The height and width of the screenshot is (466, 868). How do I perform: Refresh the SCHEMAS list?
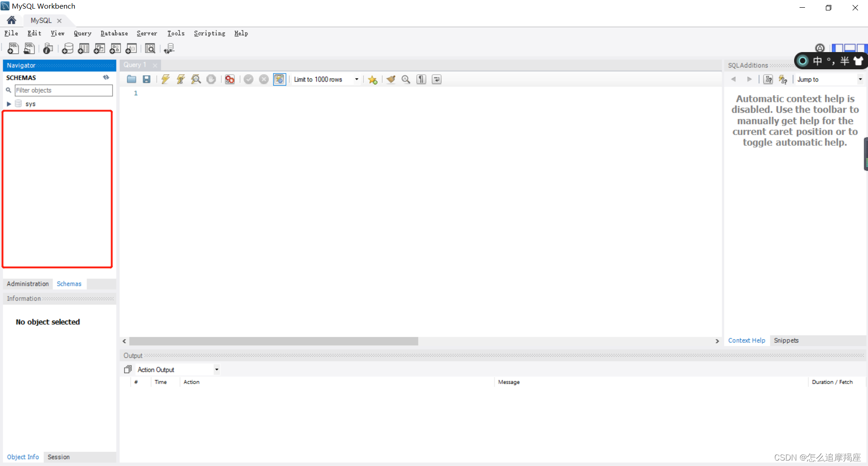click(x=106, y=77)
